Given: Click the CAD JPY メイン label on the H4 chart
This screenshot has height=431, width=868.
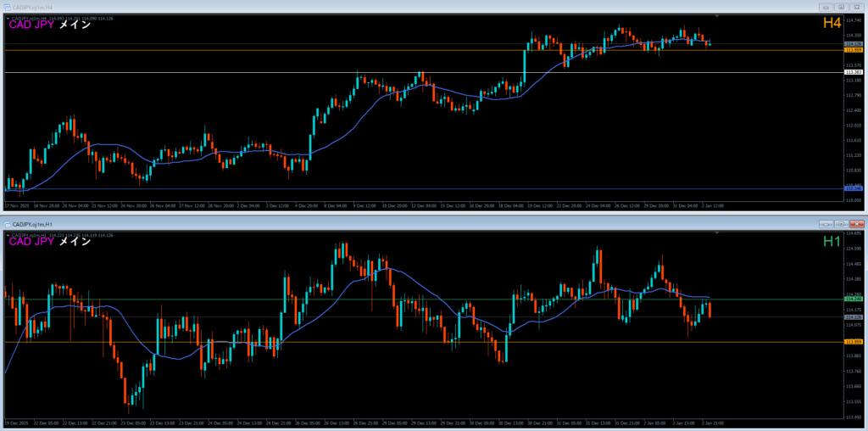Looking at the screenshot, I should tap(50, 25).
